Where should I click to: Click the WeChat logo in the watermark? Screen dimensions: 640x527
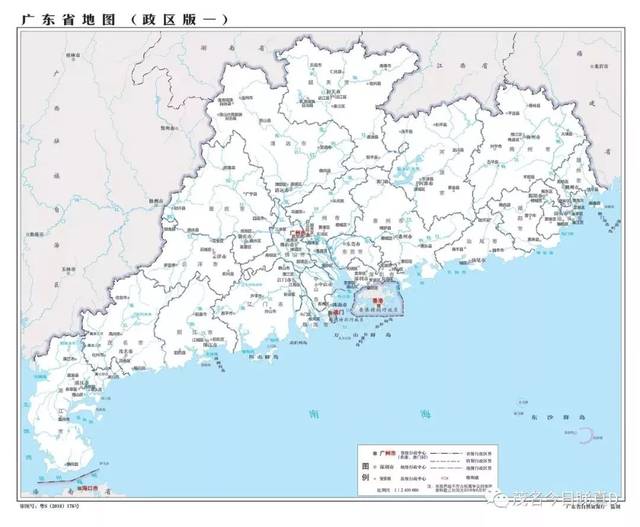pyautogui.click(x=499, y=498)
